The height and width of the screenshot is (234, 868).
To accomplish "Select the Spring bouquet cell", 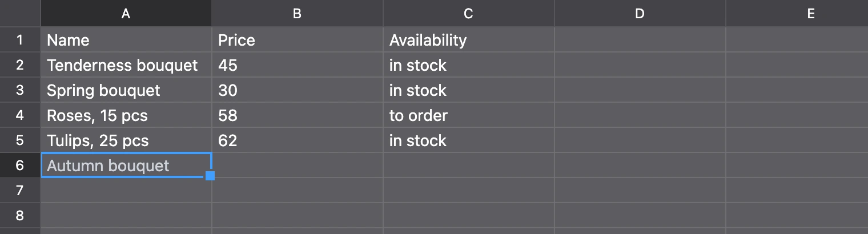I will (126, 90).
